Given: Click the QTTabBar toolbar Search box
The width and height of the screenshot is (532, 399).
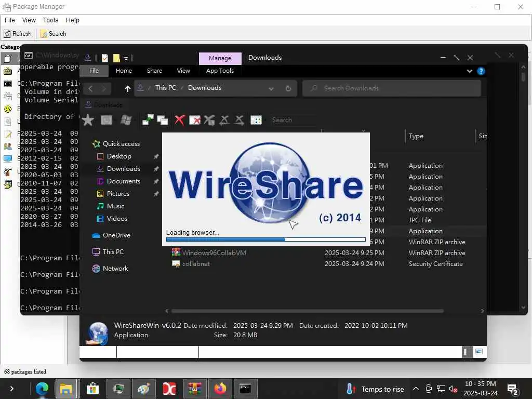Looking at the screenshot, I should tap(294, 120).
